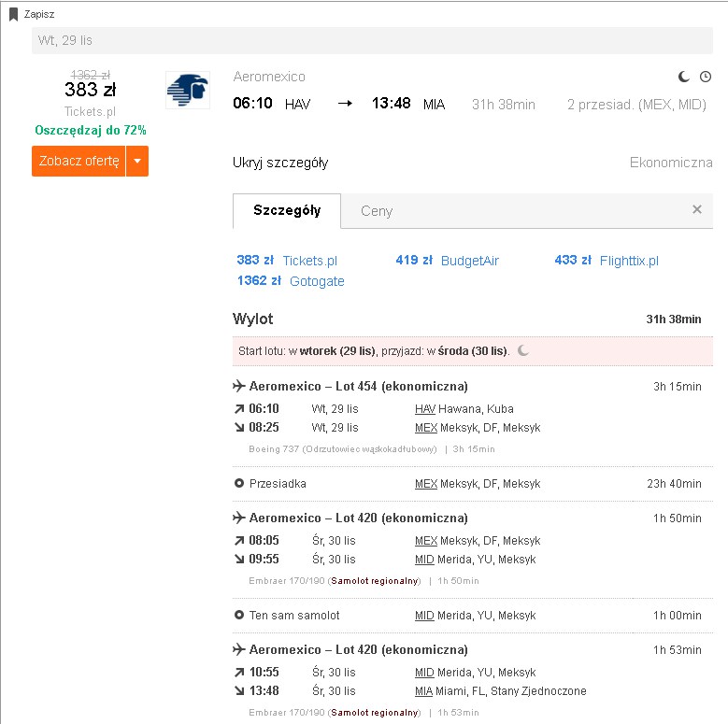Screen dimensions: 728x724
Task: Click the 383 zł main price
Action: [x=90, y=90]
